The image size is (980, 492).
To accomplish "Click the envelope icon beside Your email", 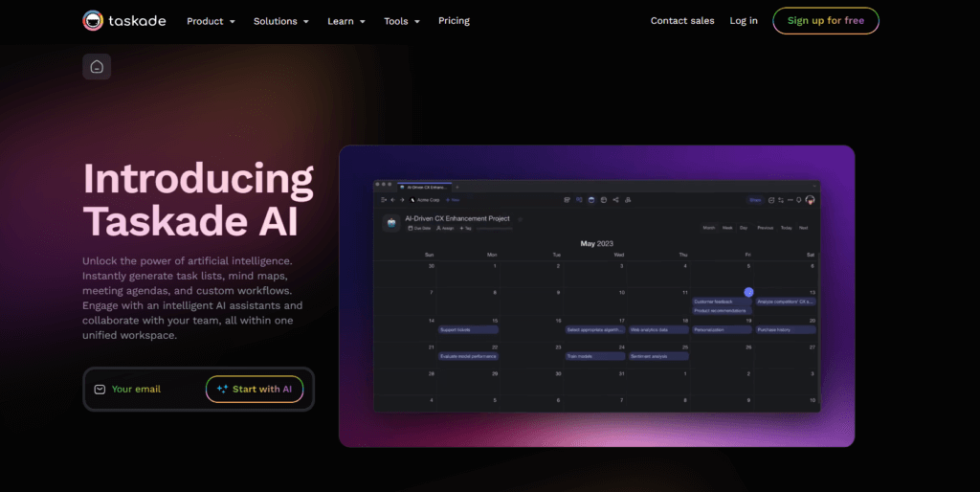I will pyautogui.click(x=100, y=390).
